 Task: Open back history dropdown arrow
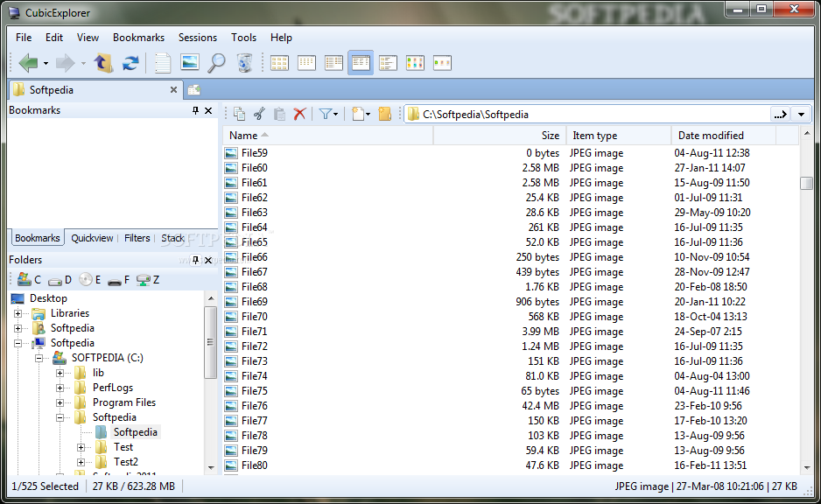[46, 64]
